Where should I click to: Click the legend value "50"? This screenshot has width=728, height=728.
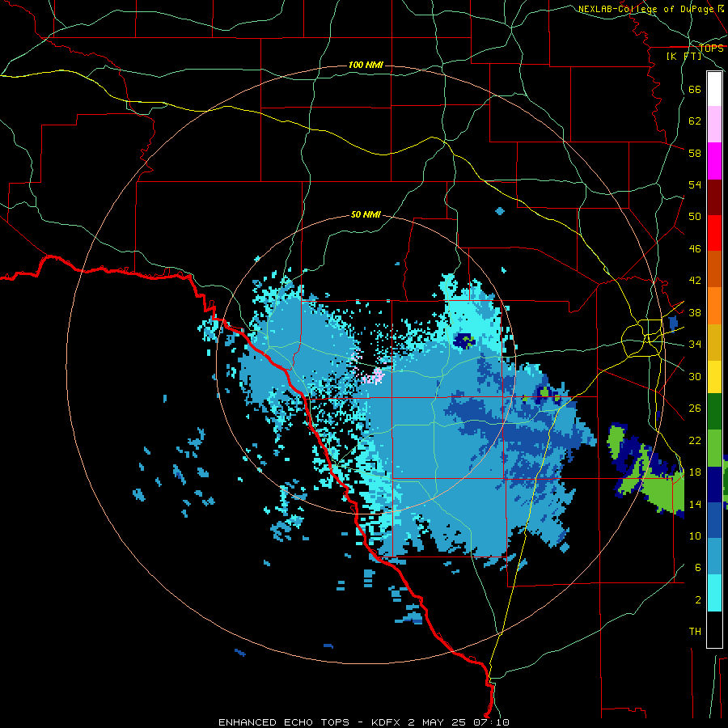tap(695, 216)
